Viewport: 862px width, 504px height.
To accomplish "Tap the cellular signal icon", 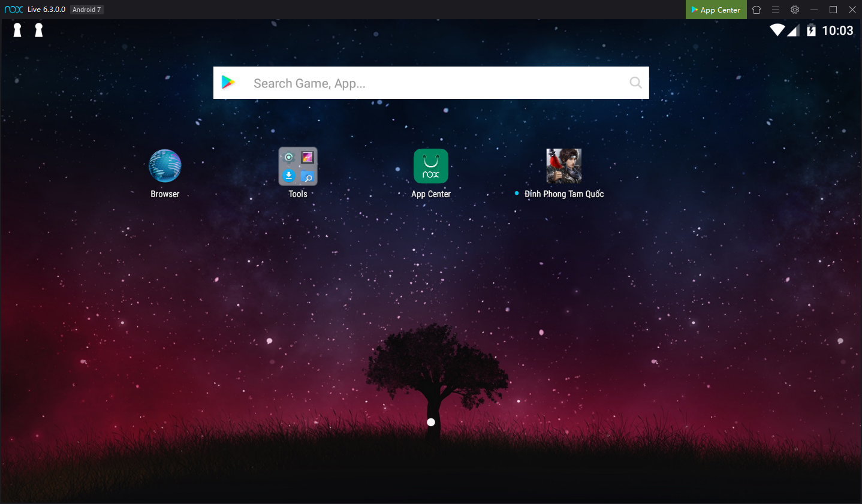I will pyautogui.click(x=793, y=31).
